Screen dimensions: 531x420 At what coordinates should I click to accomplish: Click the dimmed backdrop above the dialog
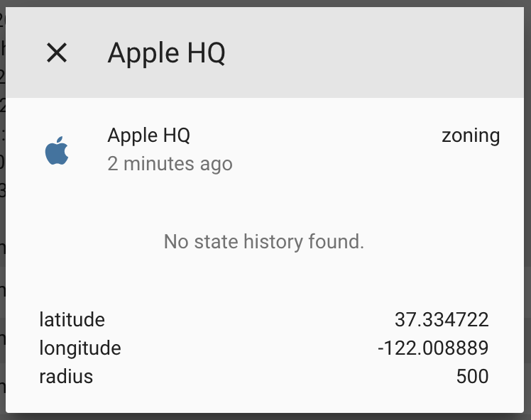pos(265,4)
